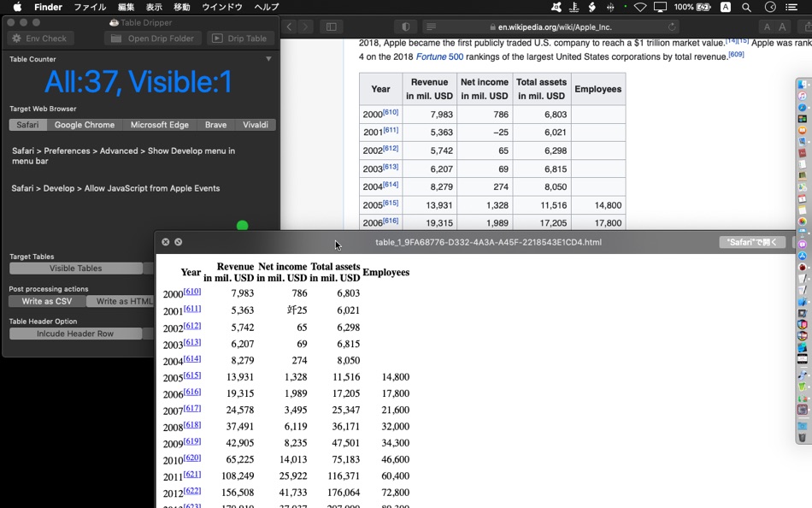Open the Apple menu

point(17,7)
